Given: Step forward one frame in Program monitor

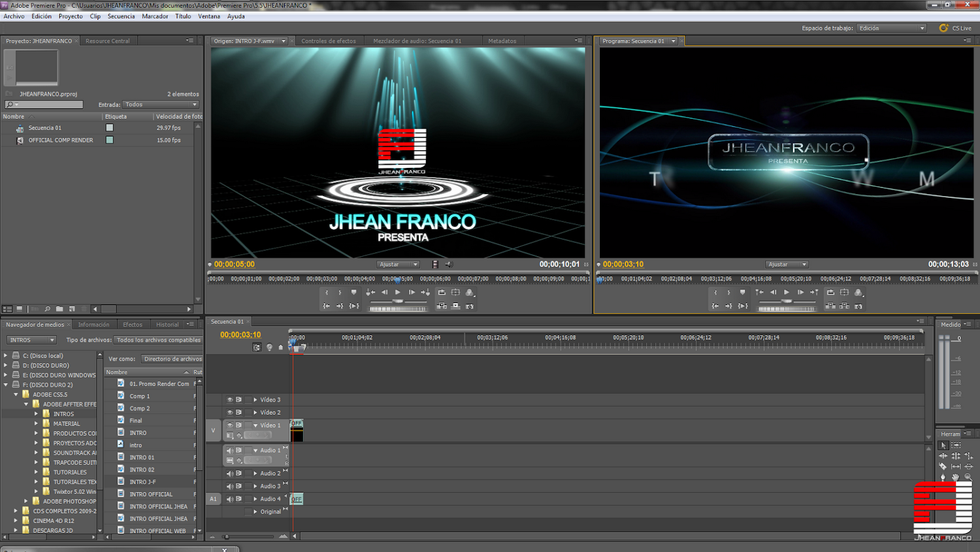Looking at the screenshot, I should [x=800, y=292].
